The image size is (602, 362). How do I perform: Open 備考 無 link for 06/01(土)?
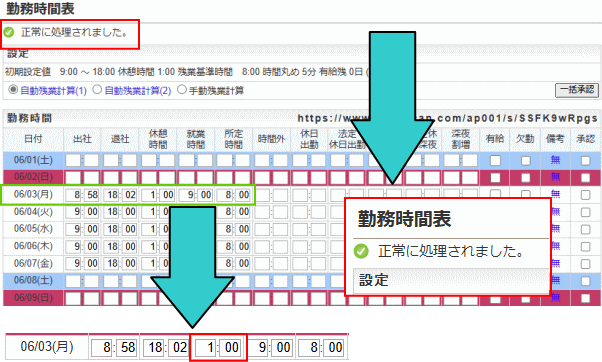coord(555,160)
